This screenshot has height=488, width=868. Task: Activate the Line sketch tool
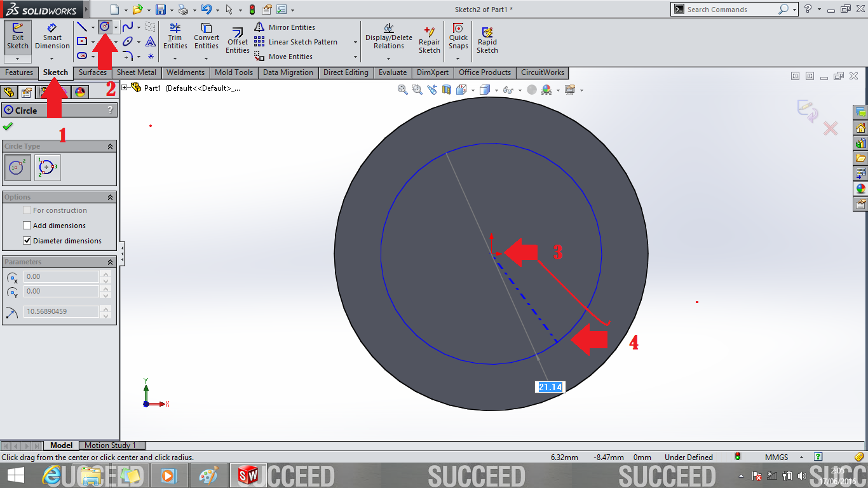coord(83,27)
